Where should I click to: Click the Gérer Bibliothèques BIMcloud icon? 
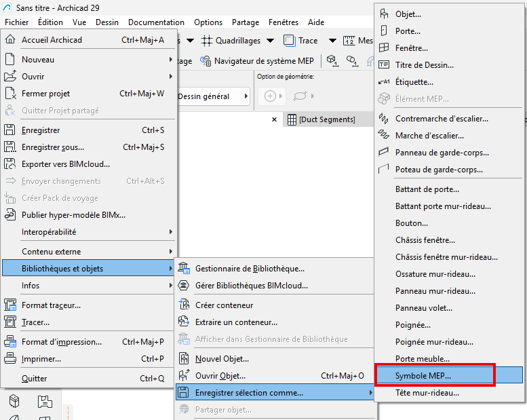tap(184, 285)
